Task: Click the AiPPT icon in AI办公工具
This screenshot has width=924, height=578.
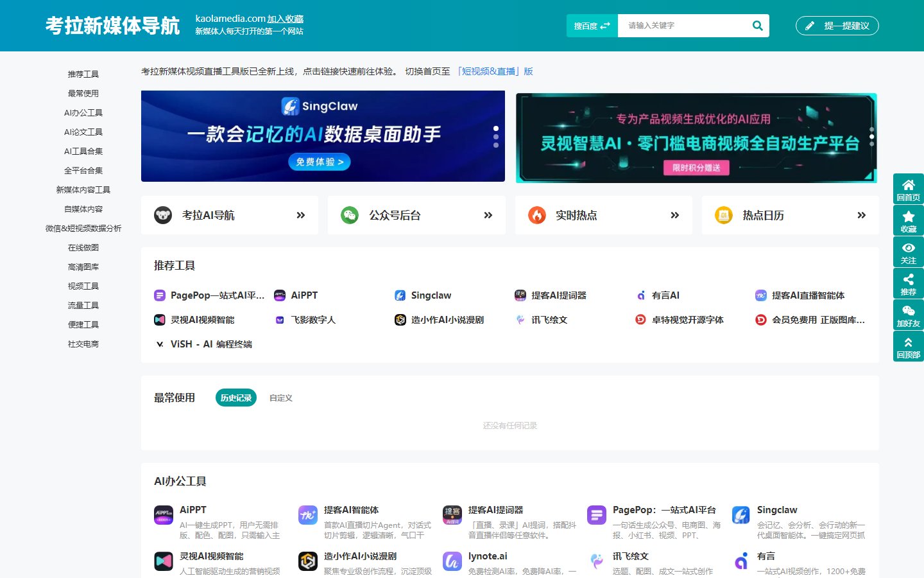Action: click(164, 515)
